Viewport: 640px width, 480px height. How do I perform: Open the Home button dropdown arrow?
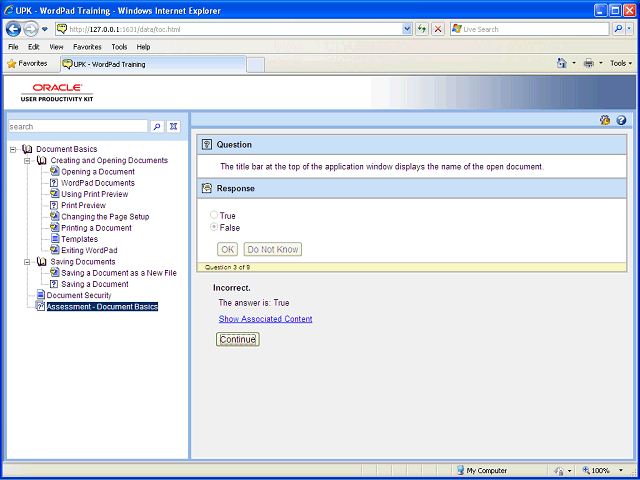tap(574, 63)
